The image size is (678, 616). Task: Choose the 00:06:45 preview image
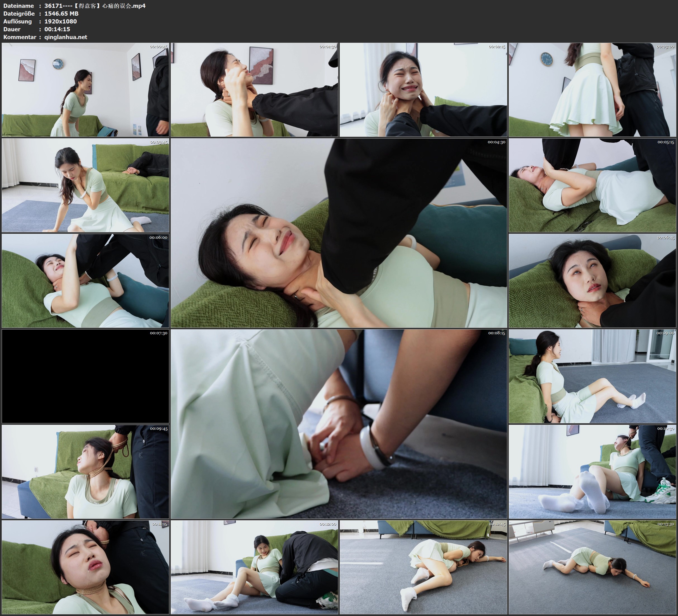[592, 281]
